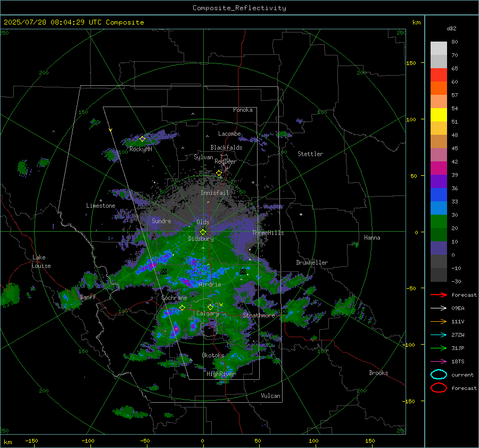The height and width of the screenshot is (448, 479).
Task: Click the 'RedDeer' city label
Action: (x=226, y=161)
